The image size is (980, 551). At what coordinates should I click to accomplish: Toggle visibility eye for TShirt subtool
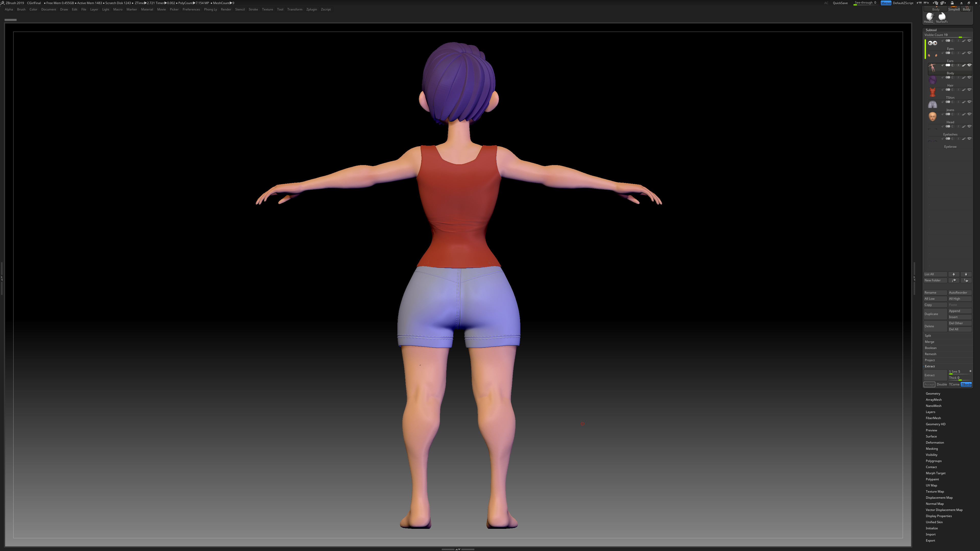(969, 90)
